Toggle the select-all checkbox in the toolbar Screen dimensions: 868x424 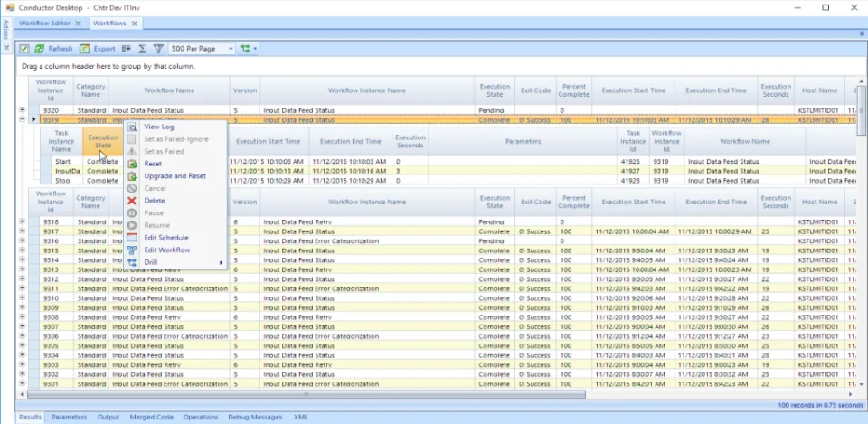[x=24, y=49]
